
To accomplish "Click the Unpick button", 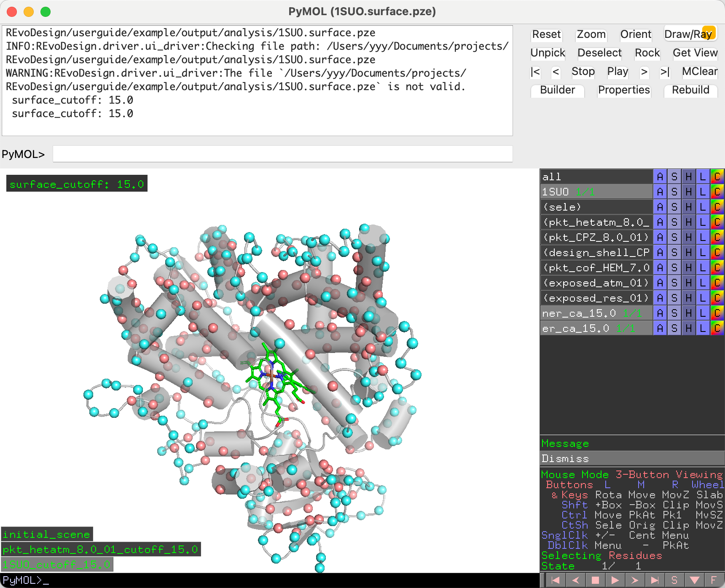I will [x=548, y=53].
